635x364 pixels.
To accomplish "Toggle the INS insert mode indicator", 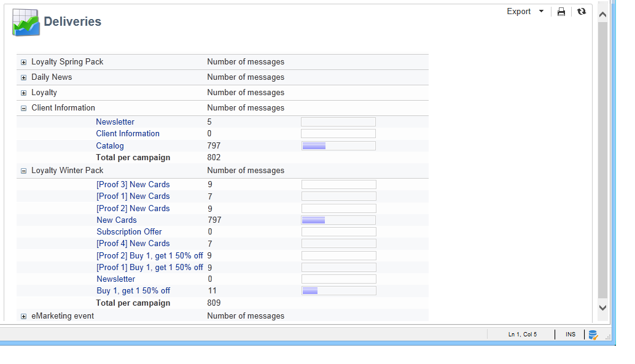I will pos(570,335).
